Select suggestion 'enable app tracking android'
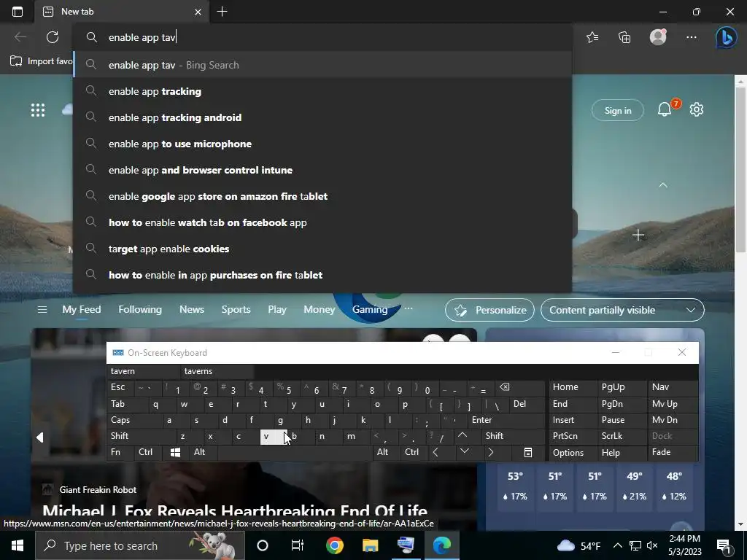 (x=322, y=117)
